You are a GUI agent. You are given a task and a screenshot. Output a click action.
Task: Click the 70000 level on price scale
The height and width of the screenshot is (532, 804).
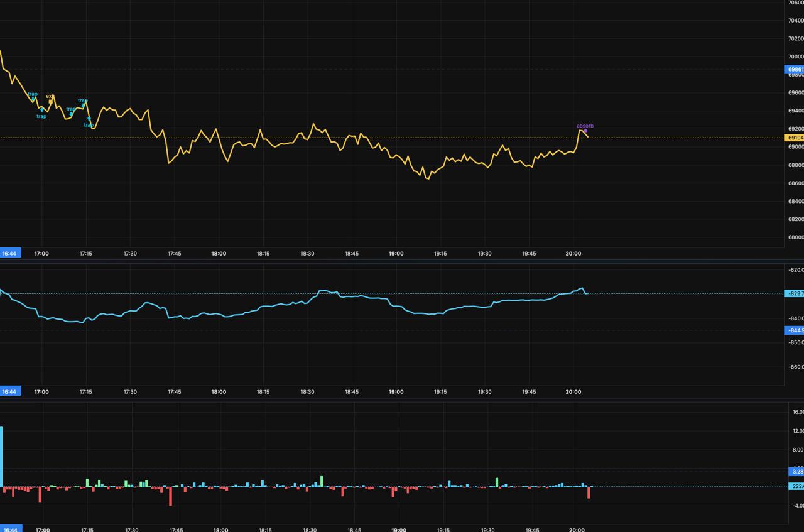795,57
